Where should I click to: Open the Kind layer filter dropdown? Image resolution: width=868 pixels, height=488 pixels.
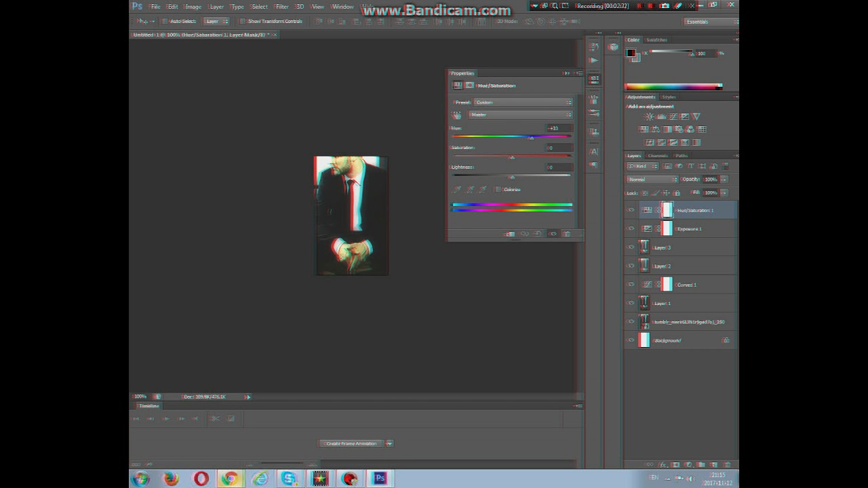point(642,166)
